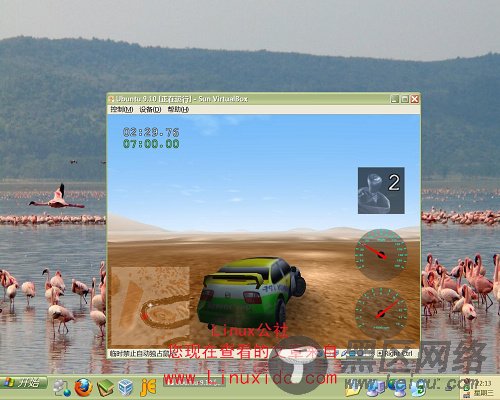Viewport: 500px width, 400px height.
Task: Click the system tray clock
Action: pos(482,388)
